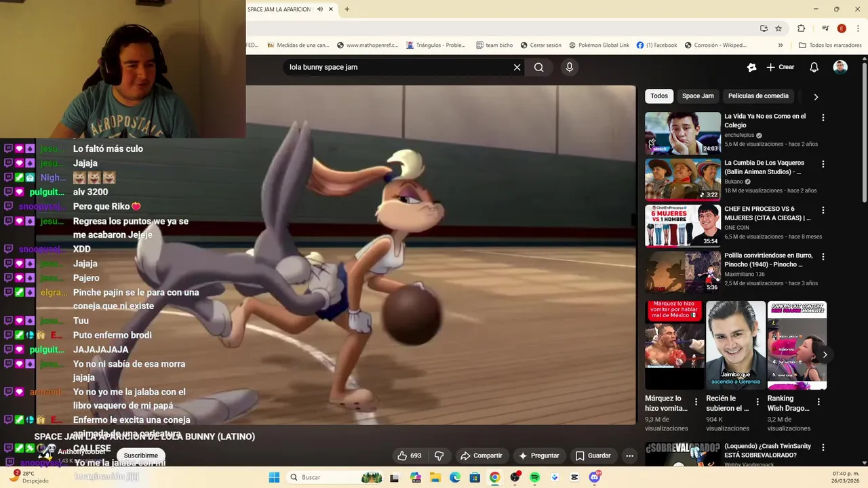Open the Pinocho 1940 video thumbnail
Viewport: 868px width, 488px height.
(683, 272)
